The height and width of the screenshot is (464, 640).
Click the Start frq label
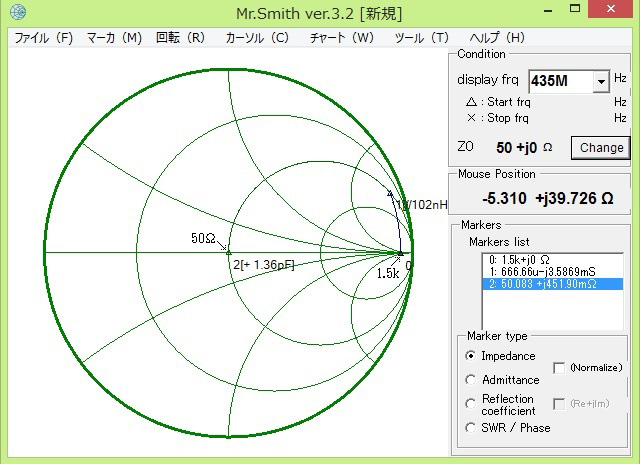[x=509, y=102]
